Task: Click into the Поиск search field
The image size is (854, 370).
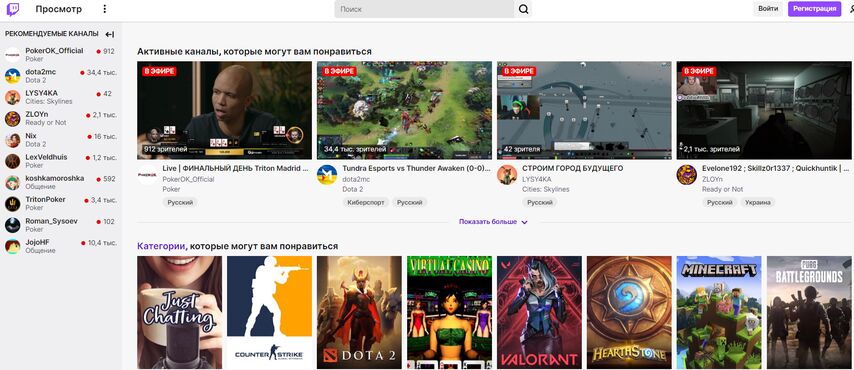Action: point(424,9)
